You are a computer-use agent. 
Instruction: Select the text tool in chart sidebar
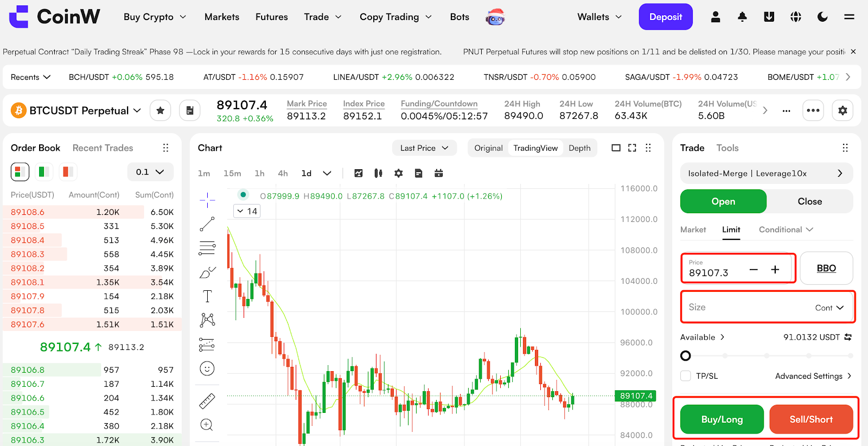(x=207, y=296)
